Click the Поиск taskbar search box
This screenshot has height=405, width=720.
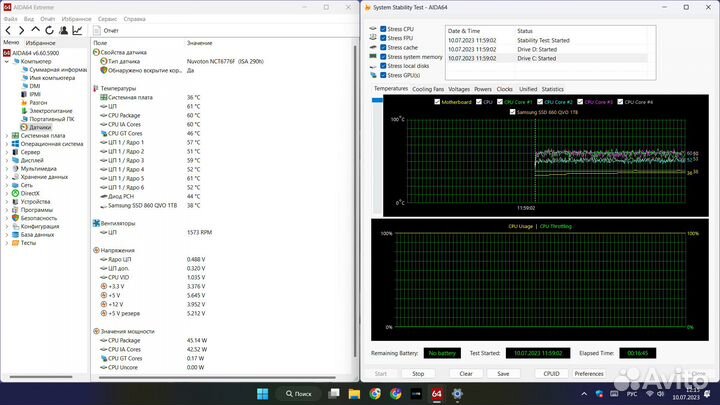pyautogui.click(x=299, y=394)
